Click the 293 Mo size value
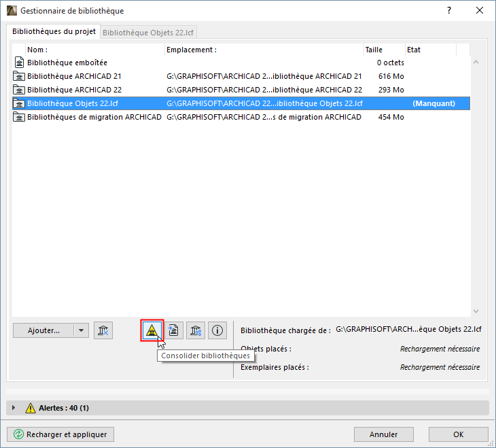 tap(391, 90)
